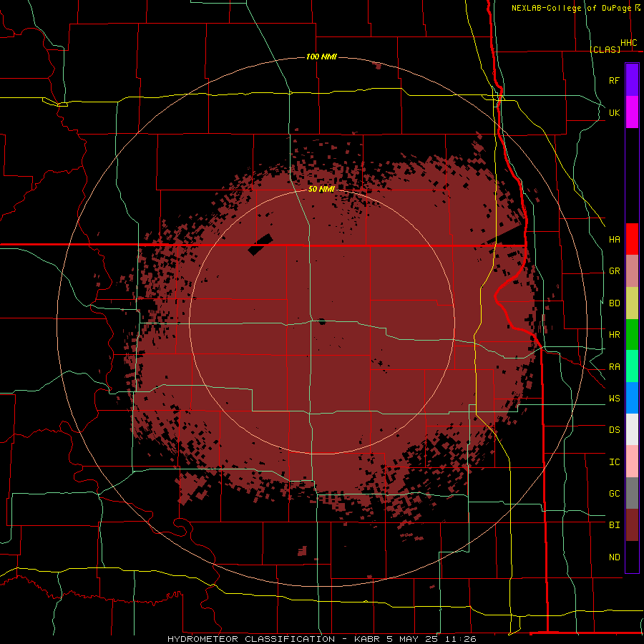Click the black radar site dot at center
Viewport: 644px width, 644px height.
(x=322, y=321)
